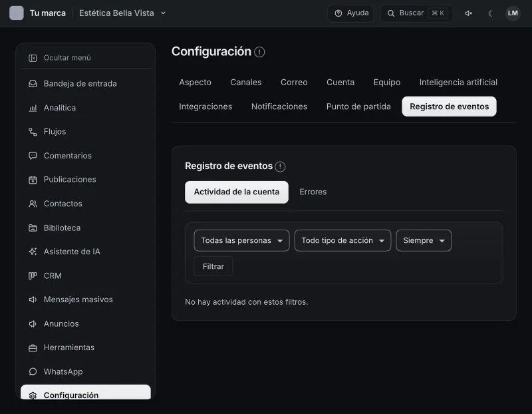Open the LM user avatar menu
Viewport: 532px width, 414px height.
click(513, 13)
